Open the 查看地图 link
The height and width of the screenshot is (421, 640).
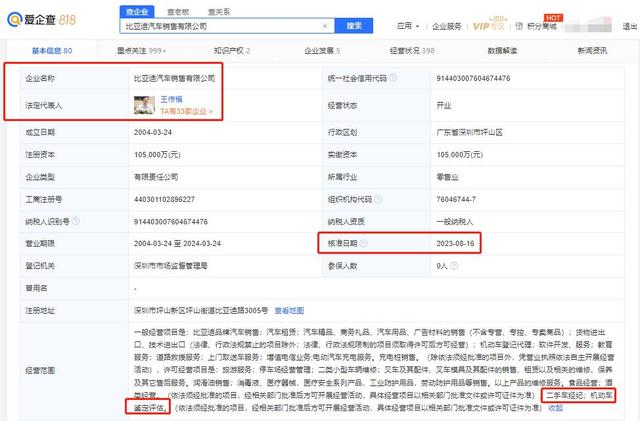(289, 311)
